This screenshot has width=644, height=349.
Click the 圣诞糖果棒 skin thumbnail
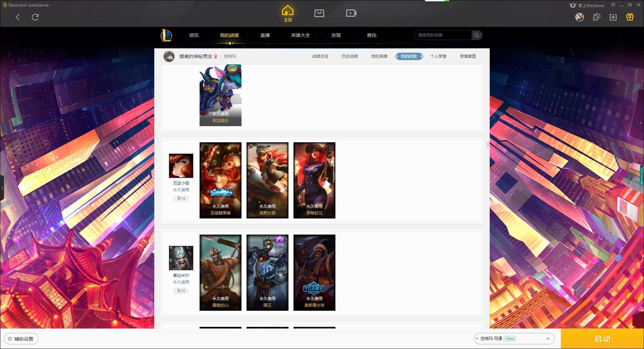coord(220,180)
